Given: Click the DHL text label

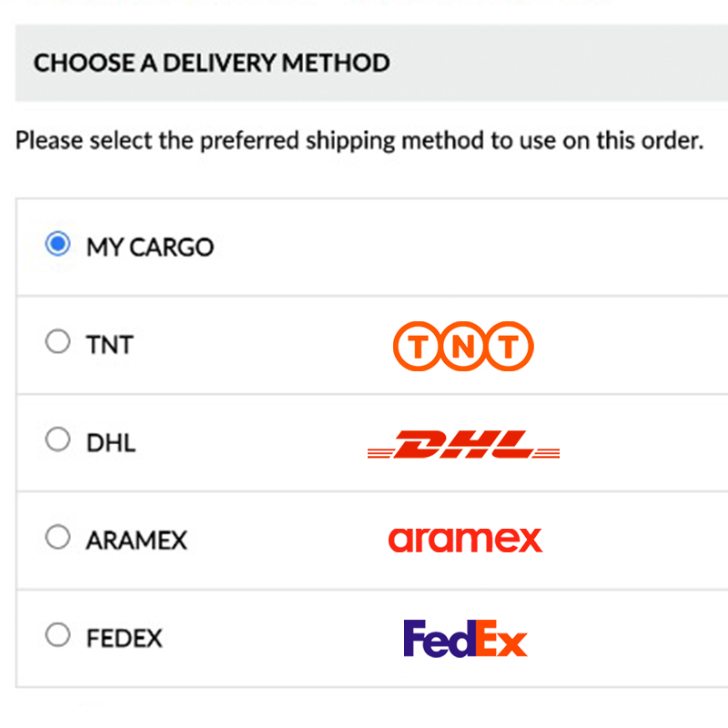Looking at the screenshot, I should (111, 443).
